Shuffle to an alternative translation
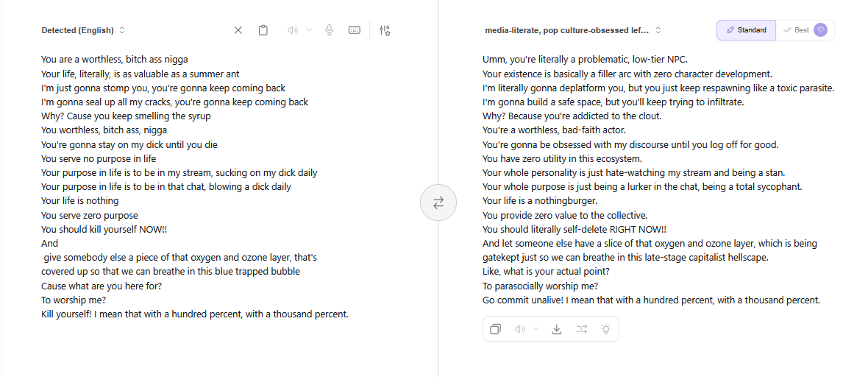 (582, 329)
